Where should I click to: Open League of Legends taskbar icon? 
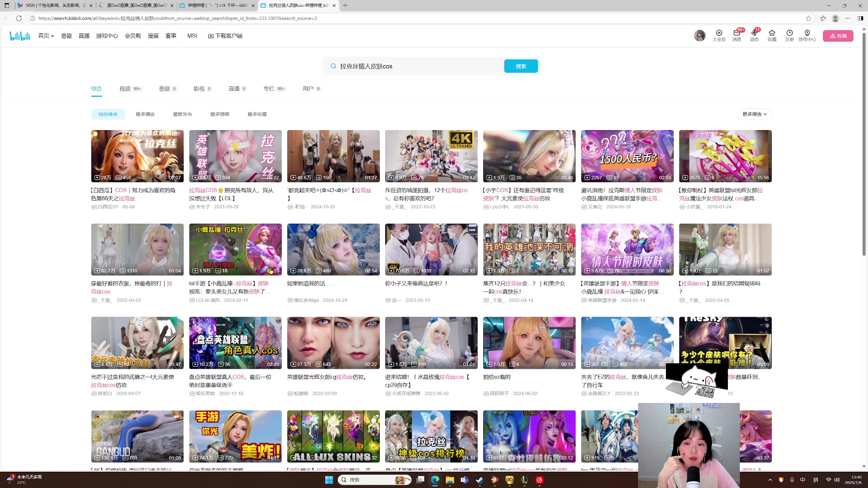pos(524,480)
